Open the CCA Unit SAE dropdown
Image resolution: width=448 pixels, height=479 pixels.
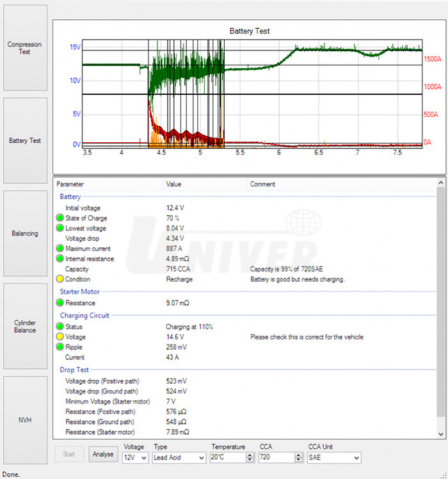click(334, 458)
